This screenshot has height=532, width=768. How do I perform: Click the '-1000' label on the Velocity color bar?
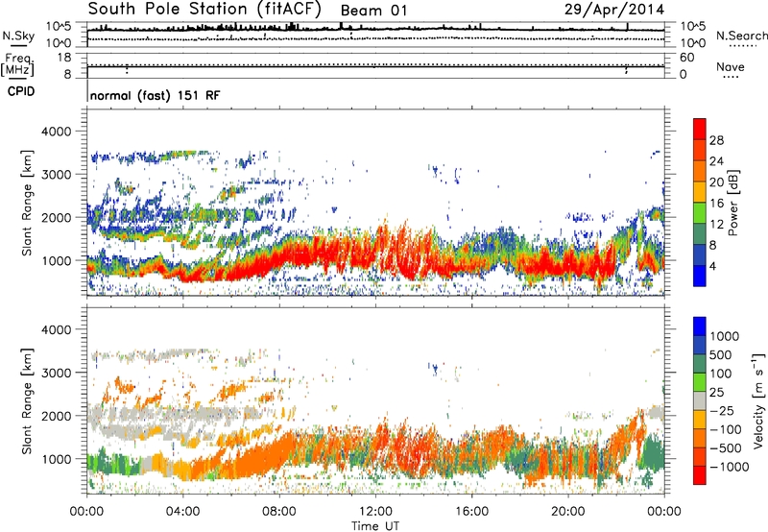[730, 467]
